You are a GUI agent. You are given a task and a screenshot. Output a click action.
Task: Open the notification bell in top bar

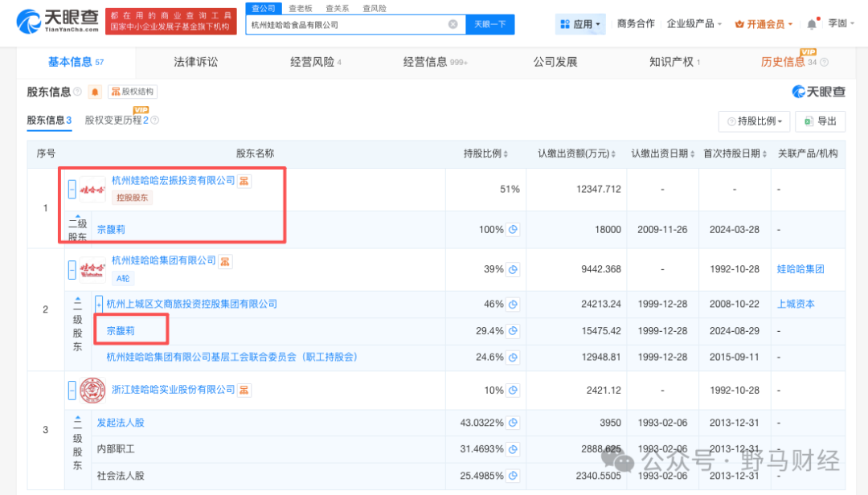[812, 24]
